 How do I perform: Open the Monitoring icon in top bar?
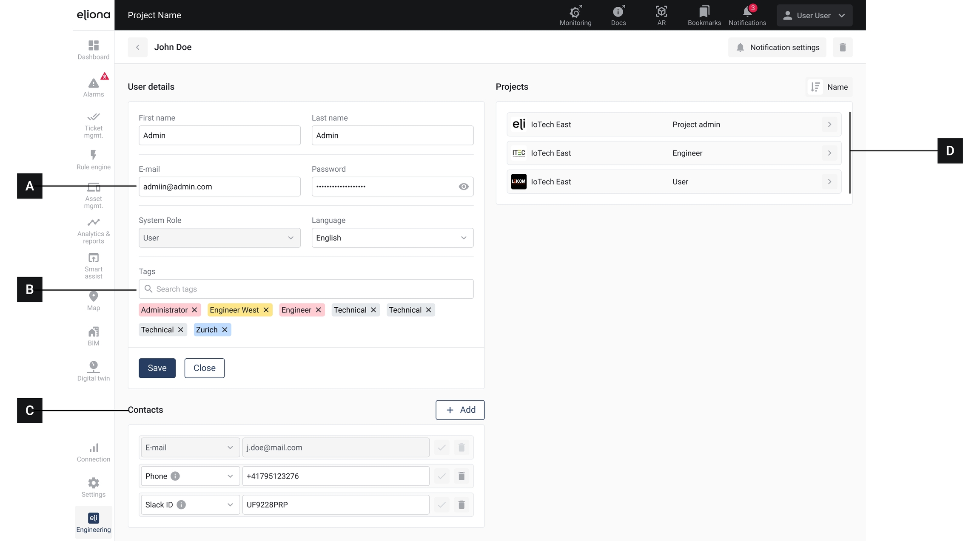coord(575,15)
